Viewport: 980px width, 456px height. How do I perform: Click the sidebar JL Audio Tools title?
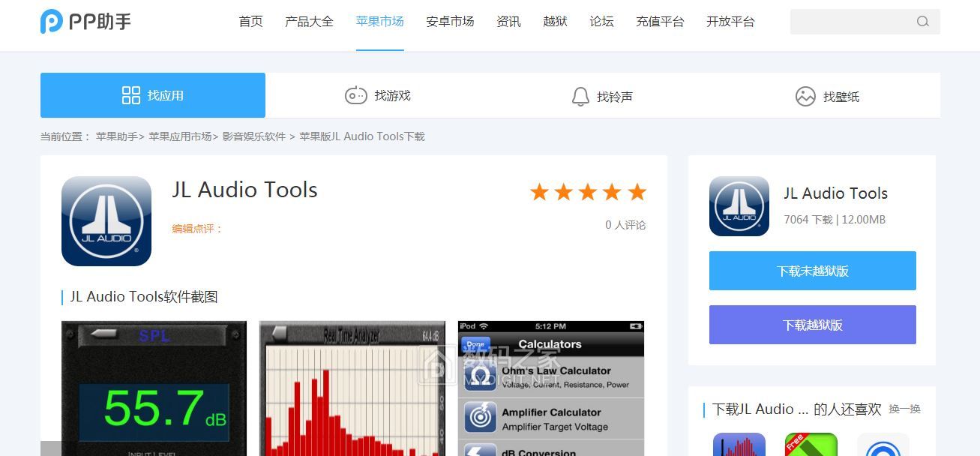(835, 193)
